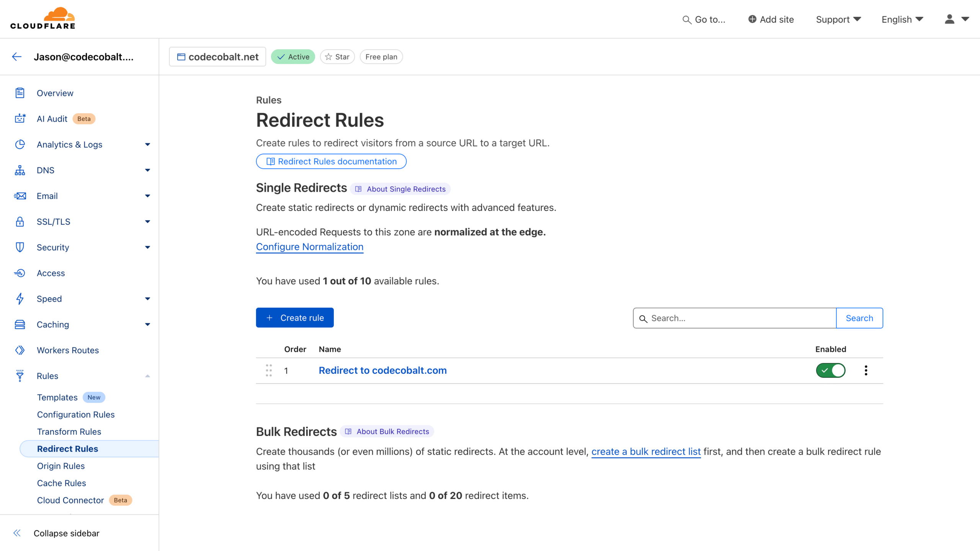This screenshot has height=551, width=980.
Task: Open the English language dropdown
Action: [x=902, y=19]
